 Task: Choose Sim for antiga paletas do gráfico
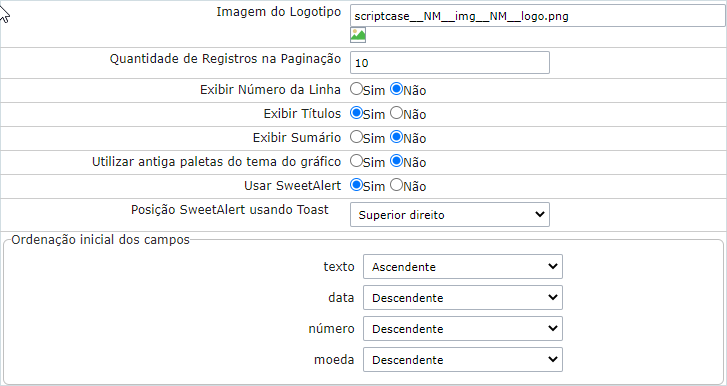coord(356,161)
